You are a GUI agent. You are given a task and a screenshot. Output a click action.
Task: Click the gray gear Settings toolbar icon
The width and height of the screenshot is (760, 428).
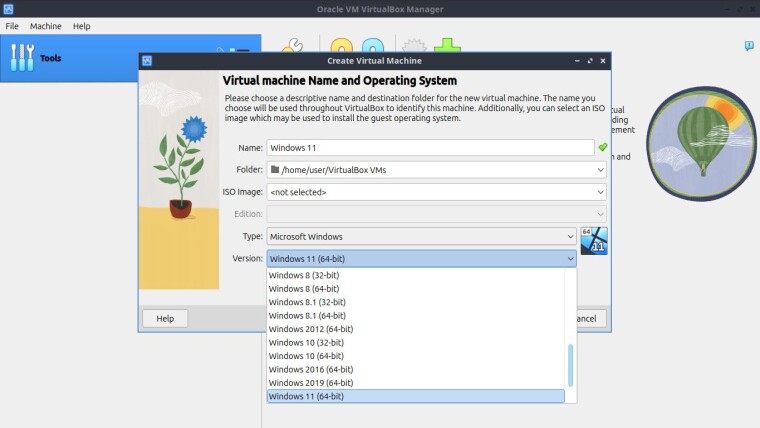point(414,46)
